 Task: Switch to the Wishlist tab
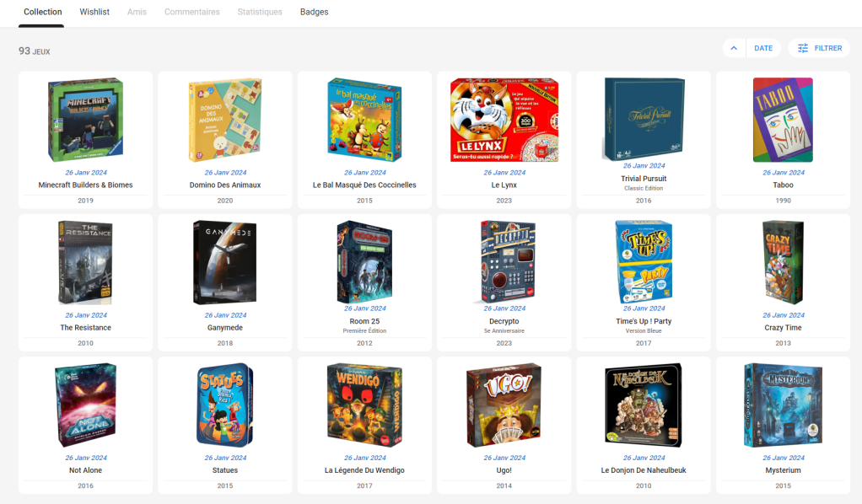click(94, 12)
